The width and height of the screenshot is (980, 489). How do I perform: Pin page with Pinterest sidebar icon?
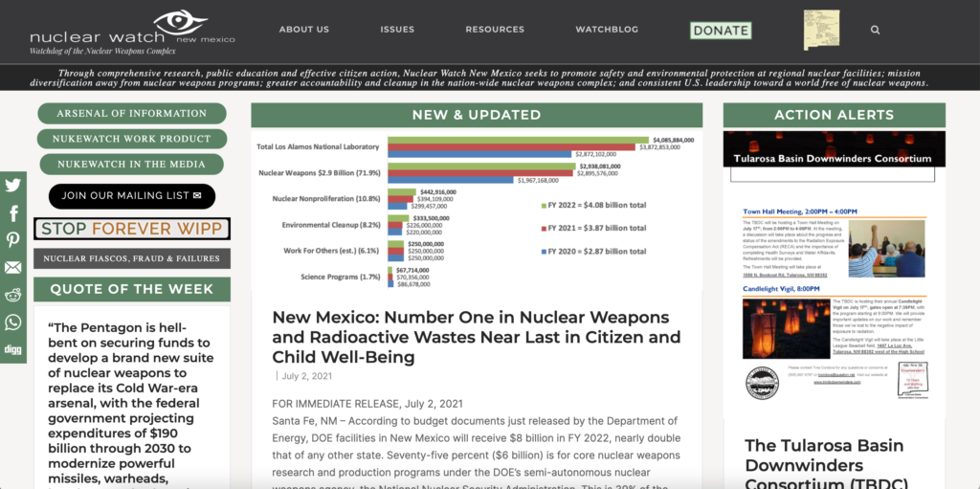[x=13, y=240]
